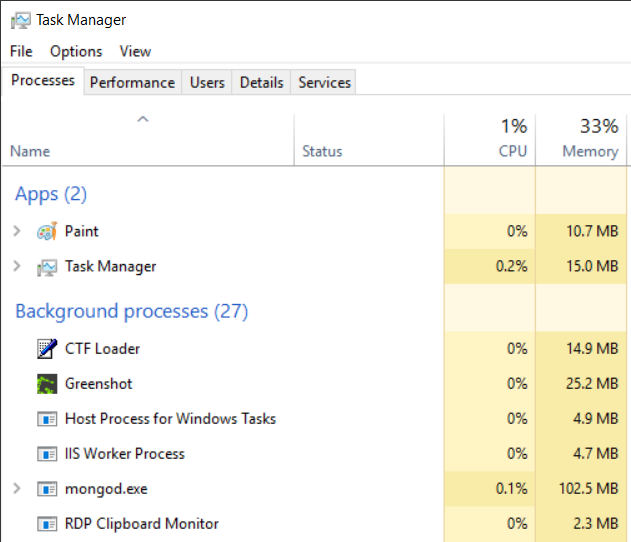Click RDP Clipboard Monitor memory 2.3 MB

point(596,523)
